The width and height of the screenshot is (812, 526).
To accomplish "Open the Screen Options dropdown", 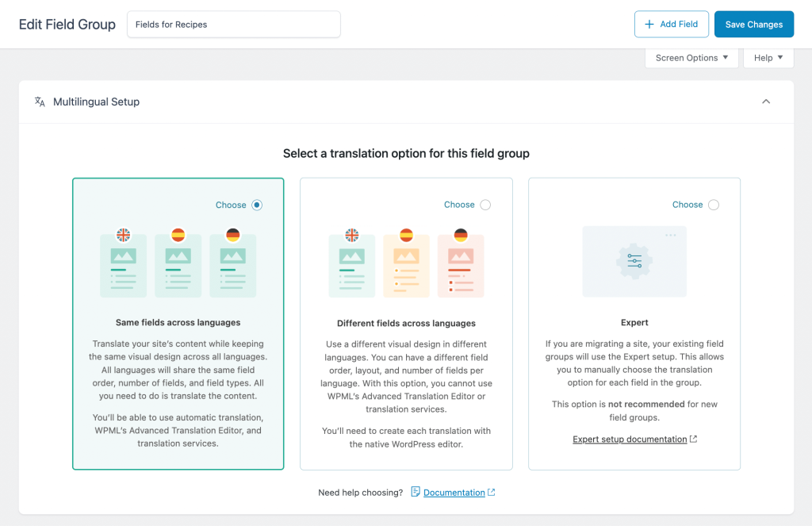I will coord(691,58).
